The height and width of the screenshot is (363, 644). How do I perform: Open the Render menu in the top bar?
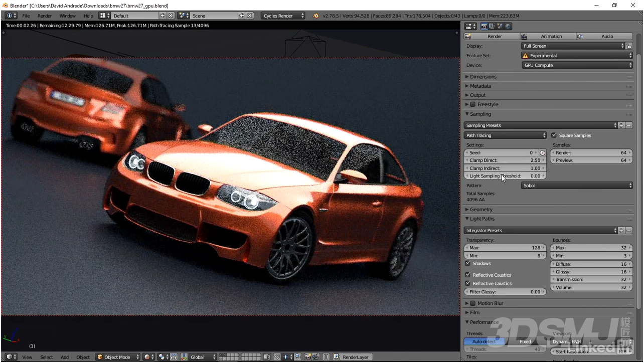[45, 16]
